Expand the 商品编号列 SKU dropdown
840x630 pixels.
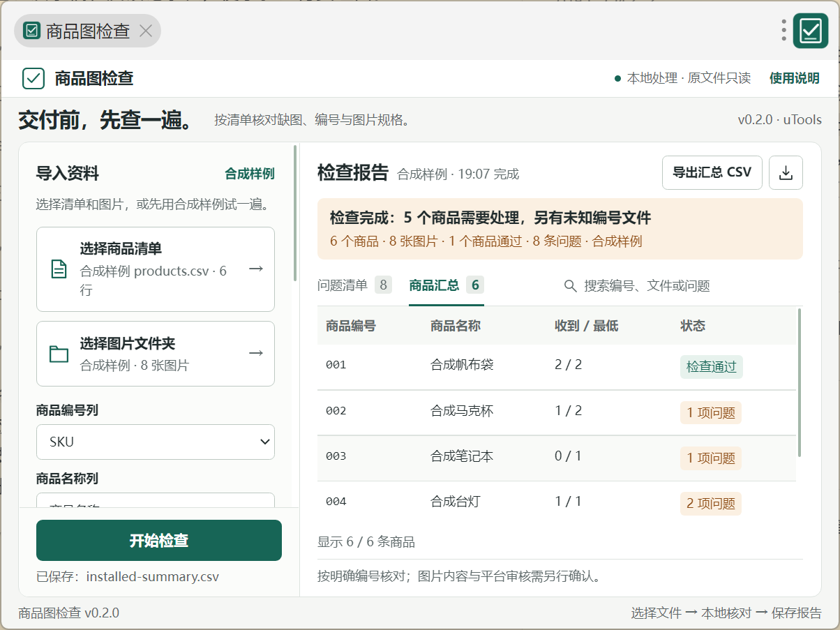point(155,442)
